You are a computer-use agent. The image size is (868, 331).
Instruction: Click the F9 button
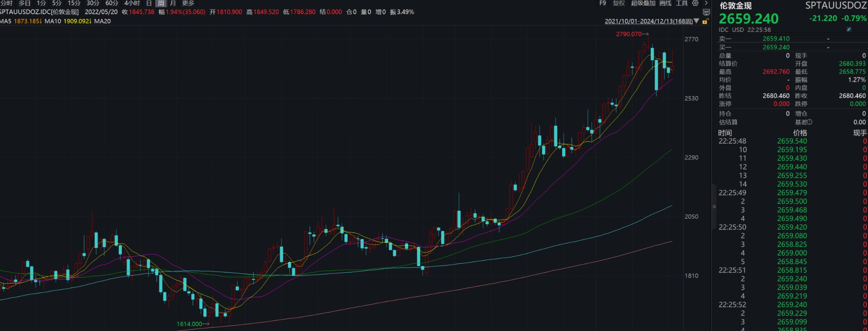(x=603, y=3)
